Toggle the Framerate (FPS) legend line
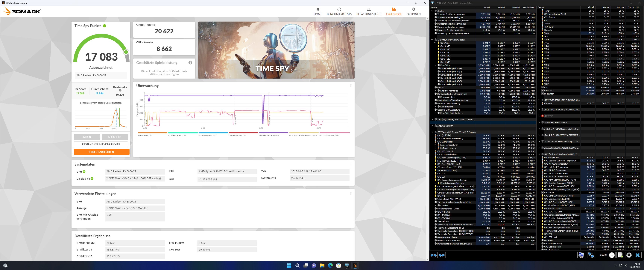The height and width of the screenshot is (270, 644). [145, 135]
